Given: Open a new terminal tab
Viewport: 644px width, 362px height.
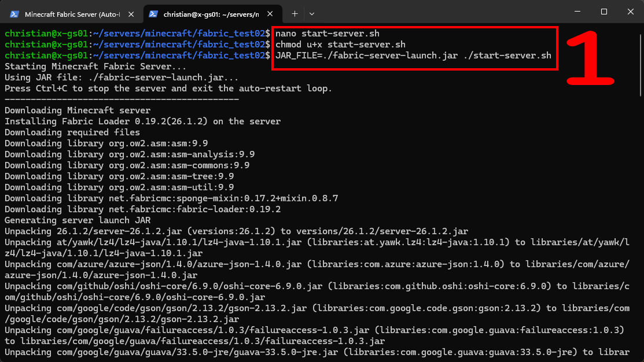Looking at the screenshot, I should pos(295,14).
